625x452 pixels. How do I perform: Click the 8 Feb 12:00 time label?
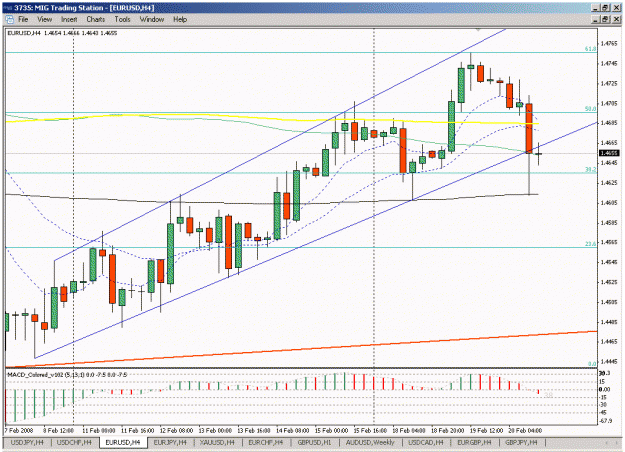[58, 430]
